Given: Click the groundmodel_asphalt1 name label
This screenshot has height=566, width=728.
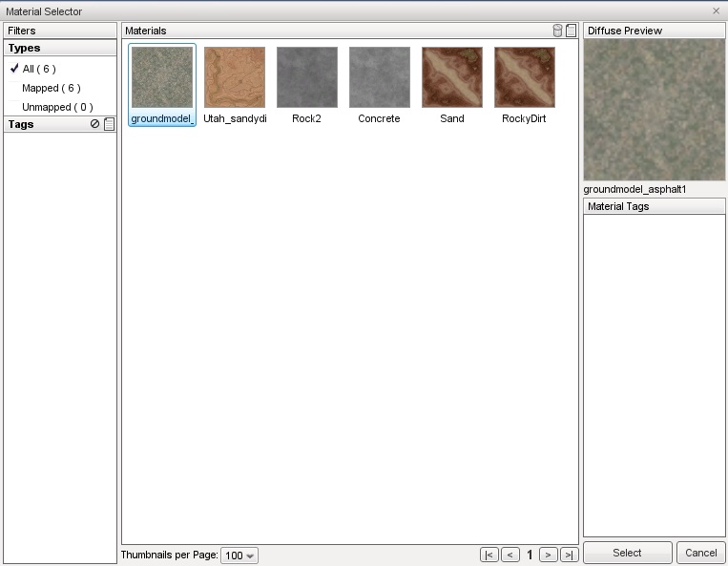Looking at the screenshot, I should tap(634, 189).
